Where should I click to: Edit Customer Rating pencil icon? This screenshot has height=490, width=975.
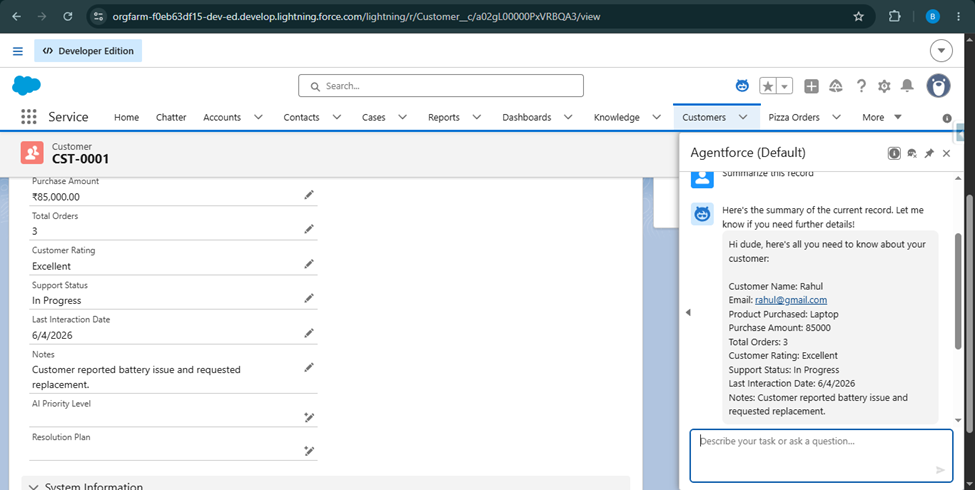tap(309, 264)
